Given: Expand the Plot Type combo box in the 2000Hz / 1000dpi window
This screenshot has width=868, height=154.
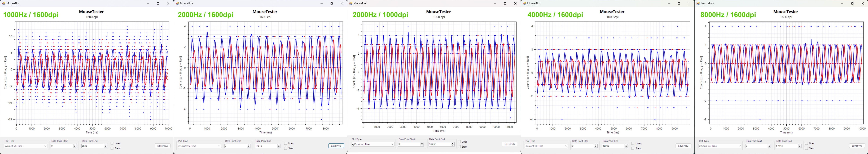Looking at the screenshot, I should 373,144.
